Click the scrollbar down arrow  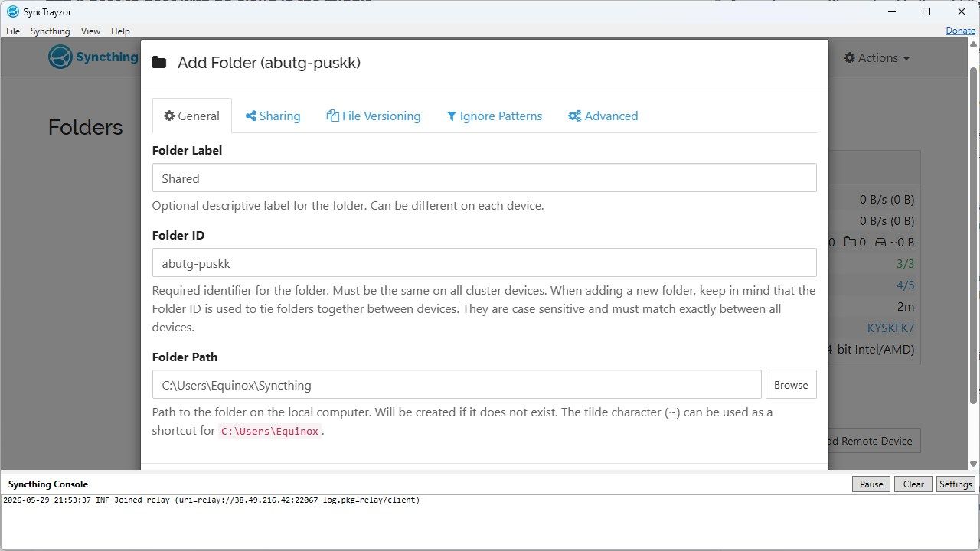point(974,464)
